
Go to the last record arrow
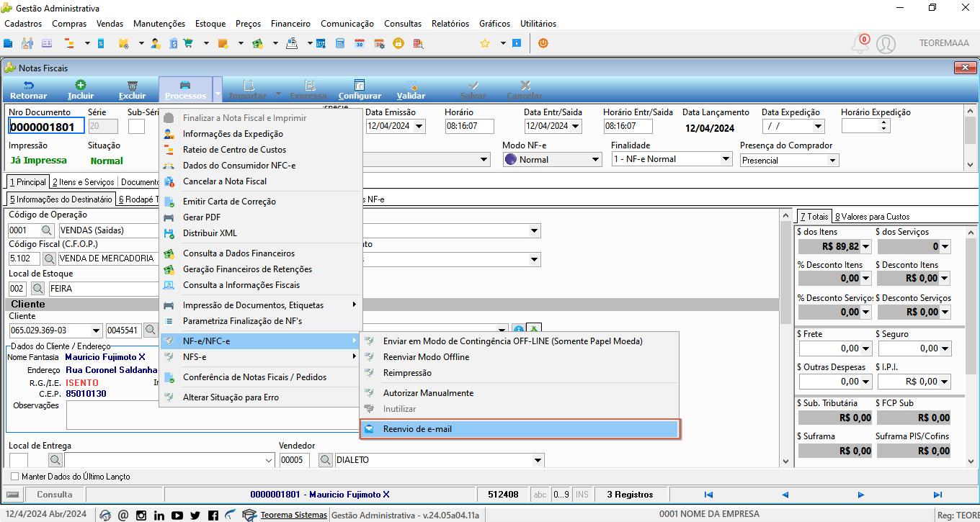point(937,495)
